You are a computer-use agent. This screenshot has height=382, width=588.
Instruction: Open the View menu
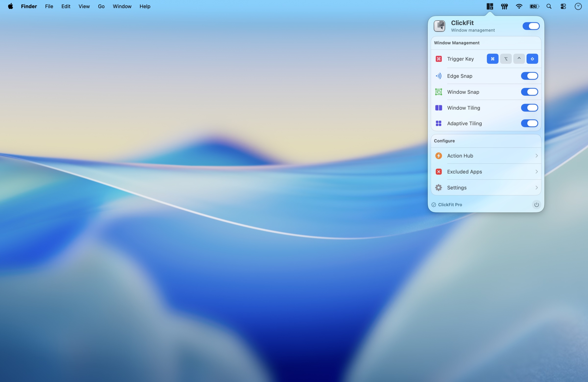(84, 6)
